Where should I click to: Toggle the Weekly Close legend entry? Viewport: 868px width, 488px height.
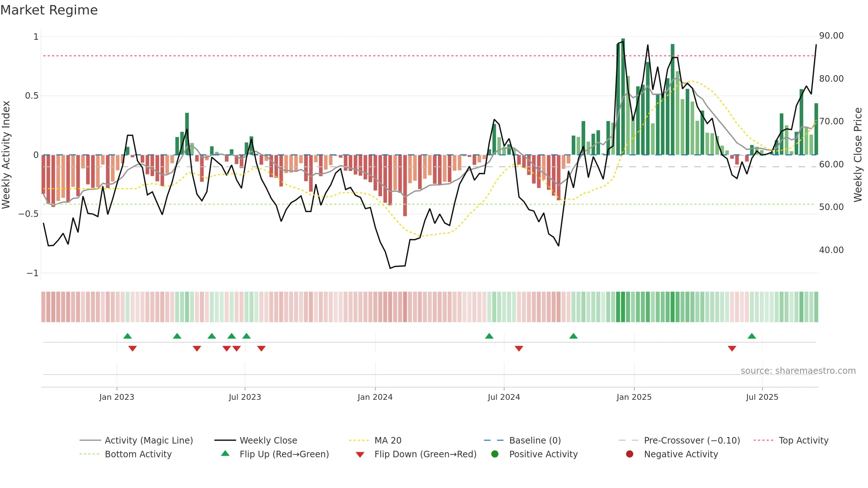pyautogui.click(x=256, y=440)
